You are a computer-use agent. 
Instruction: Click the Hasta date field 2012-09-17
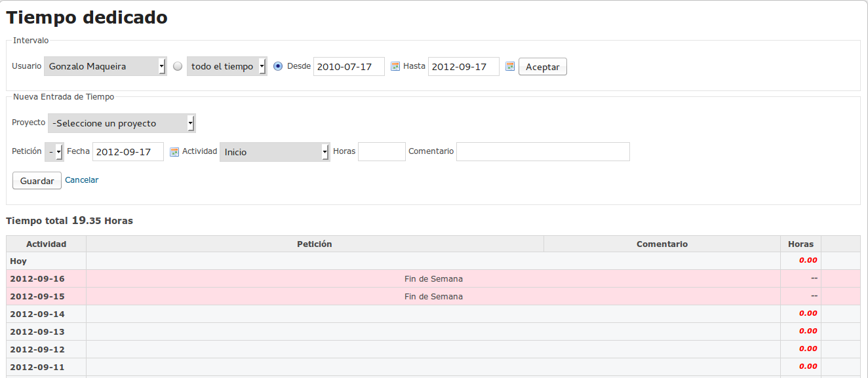(x=464, y=66)
